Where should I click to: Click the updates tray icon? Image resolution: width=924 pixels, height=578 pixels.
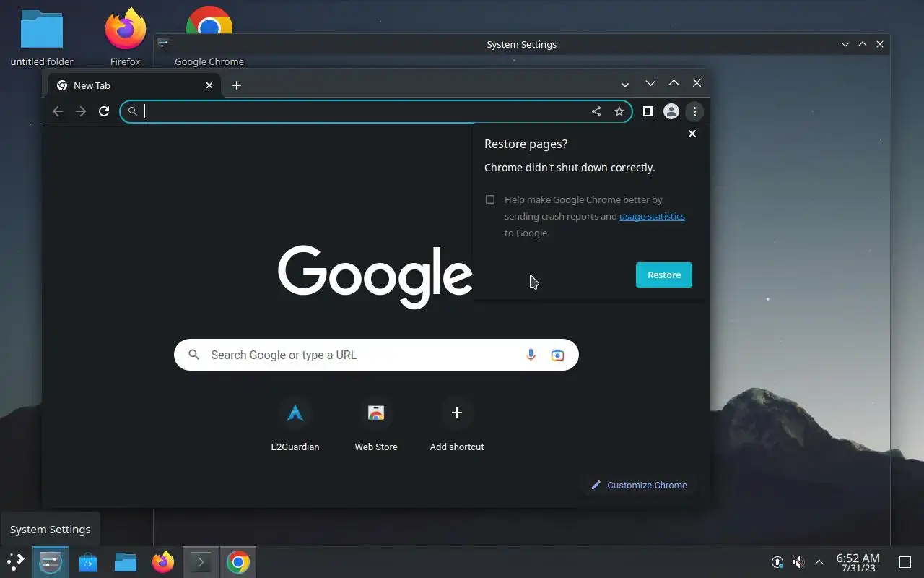coord(777,561)
